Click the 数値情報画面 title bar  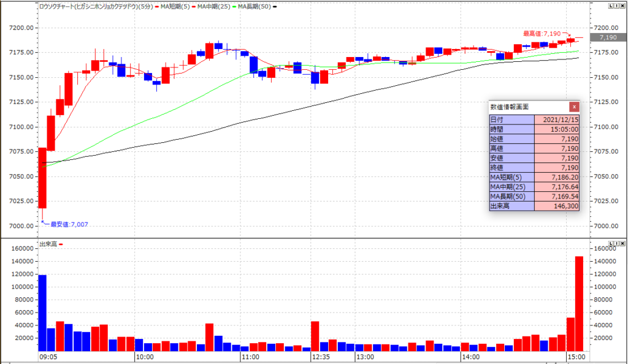pyautogui.click(x=527, y=106)
